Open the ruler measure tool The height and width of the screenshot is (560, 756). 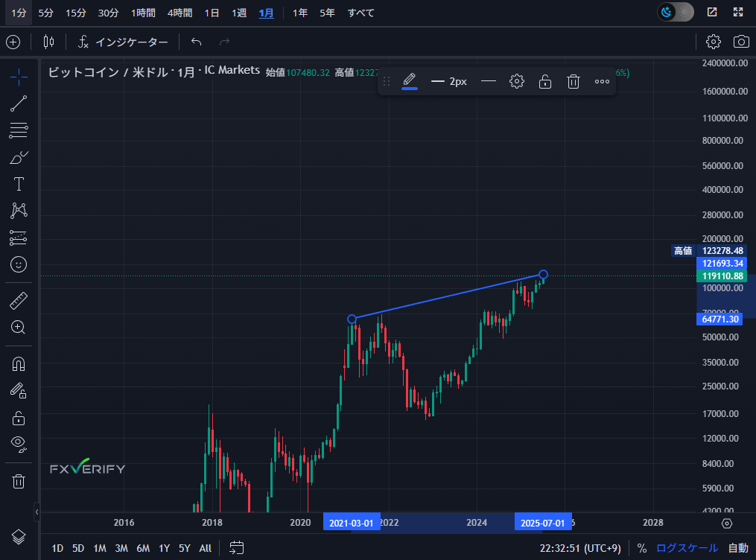click(x=19, y=301)
